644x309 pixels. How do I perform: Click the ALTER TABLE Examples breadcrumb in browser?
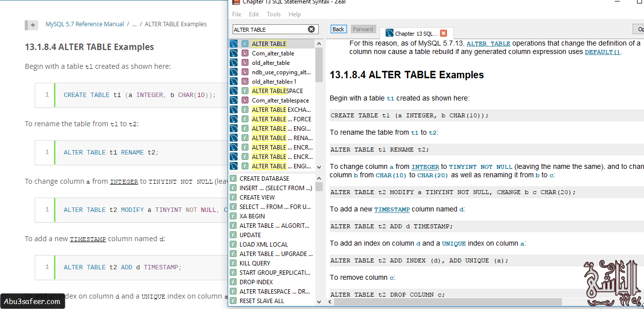176,24
